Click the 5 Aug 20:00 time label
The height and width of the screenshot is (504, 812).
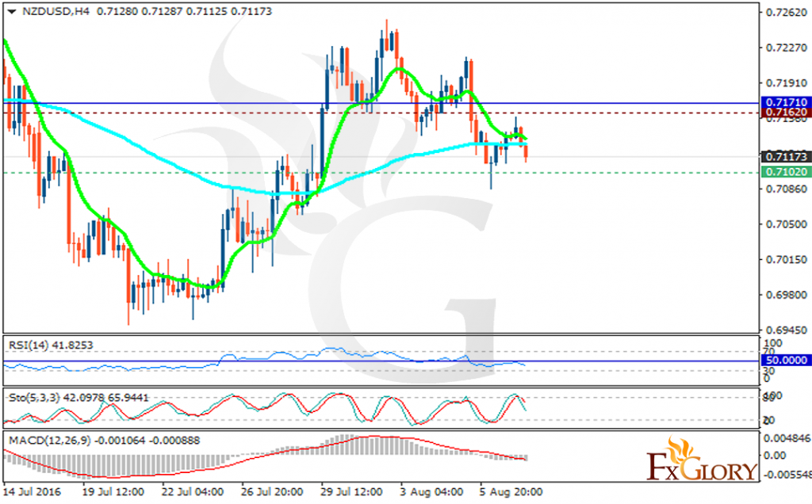(x=511, y=491)
